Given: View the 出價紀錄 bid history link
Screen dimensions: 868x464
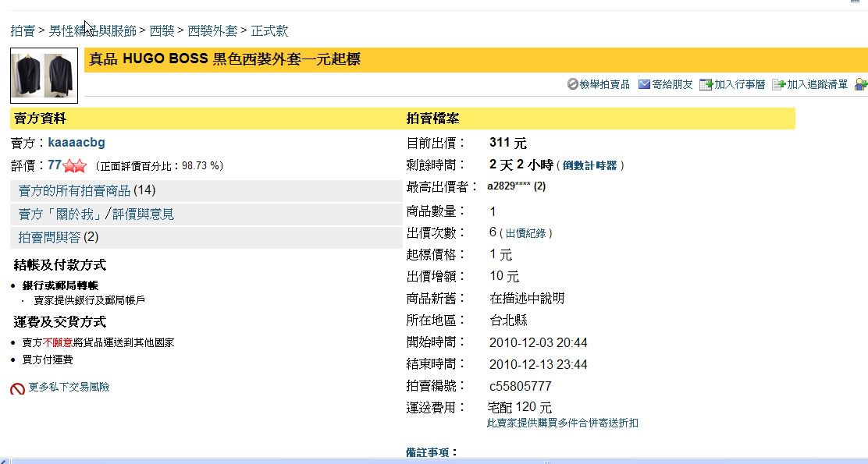Looking at the screenshot, I should pos(529,233).
